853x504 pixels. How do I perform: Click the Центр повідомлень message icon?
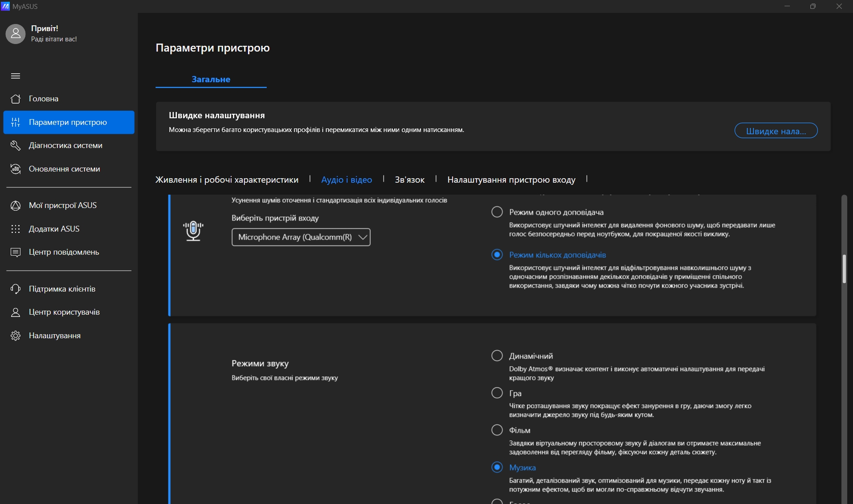point(16,252)
